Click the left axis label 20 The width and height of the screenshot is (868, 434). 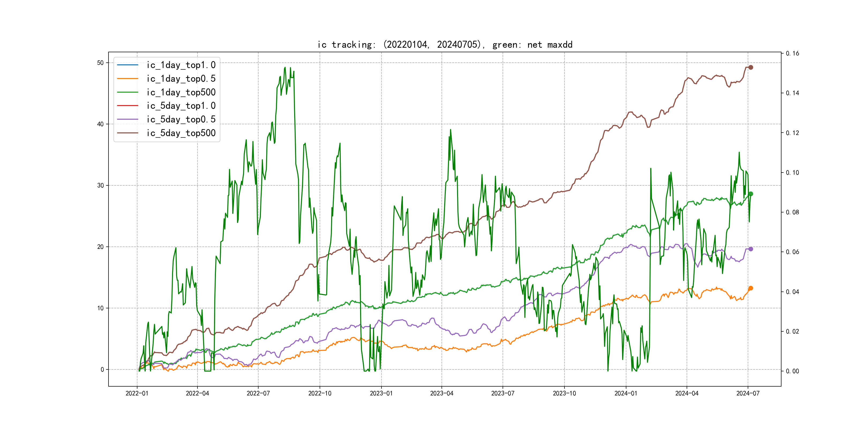[x=100, y=247]
